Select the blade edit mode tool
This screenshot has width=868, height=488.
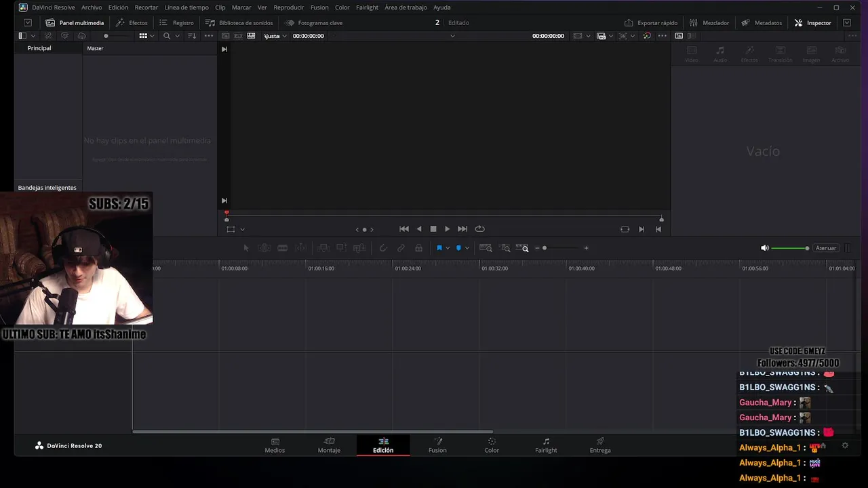(283, 248)
